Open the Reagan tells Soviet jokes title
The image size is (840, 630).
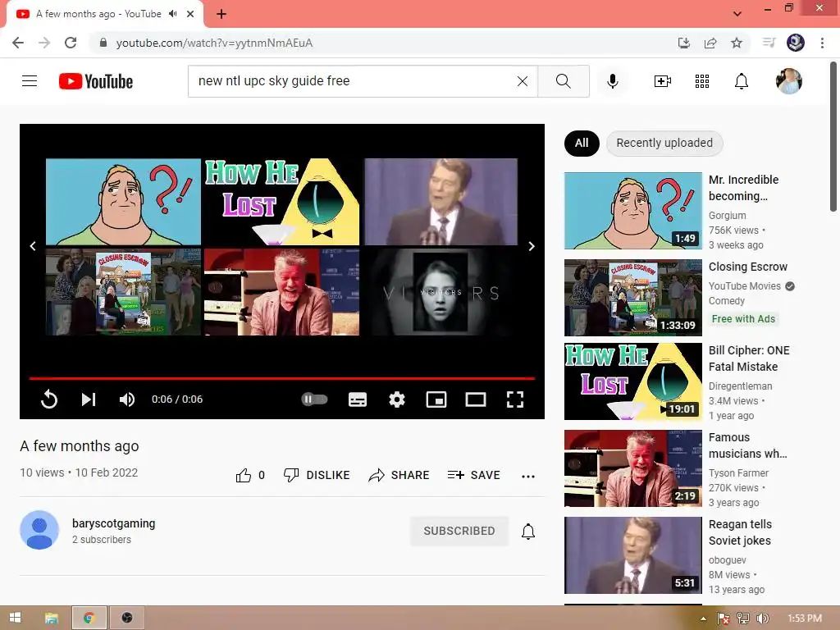click(x=740, y=532)
